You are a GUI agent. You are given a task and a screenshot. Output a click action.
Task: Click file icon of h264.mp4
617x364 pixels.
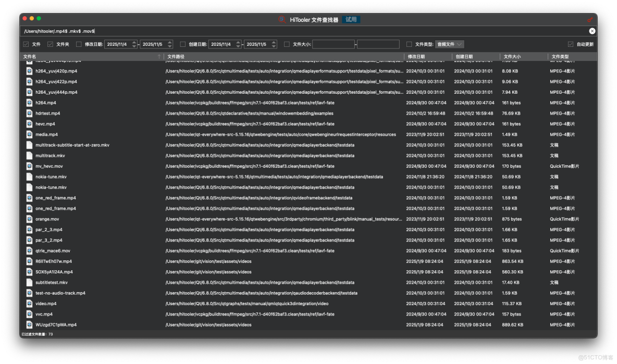29,103
